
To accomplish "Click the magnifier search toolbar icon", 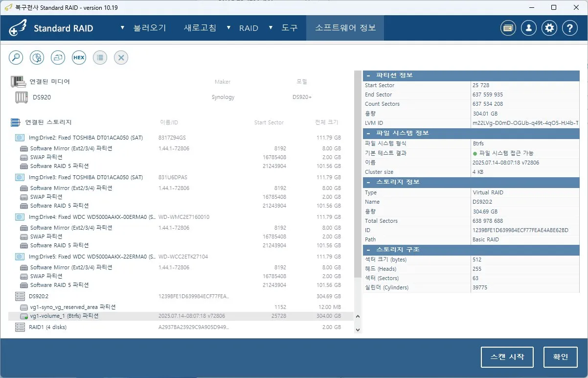I will click(x=16, y=58).
